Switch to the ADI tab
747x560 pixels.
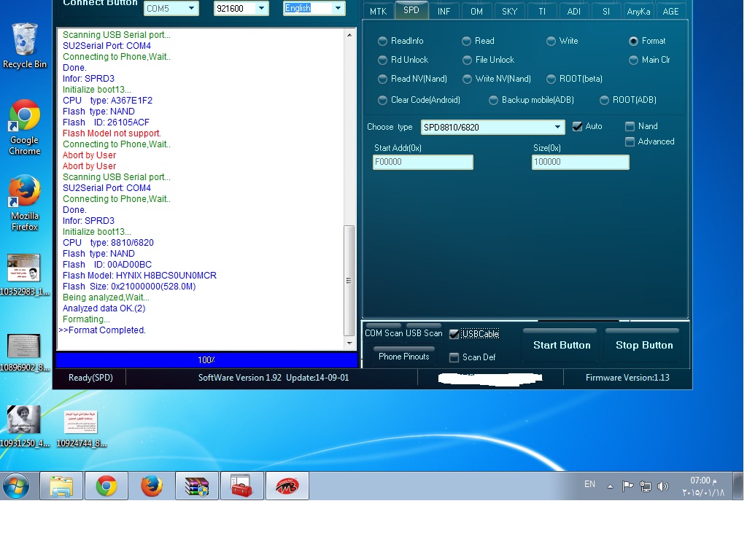point(573,11)
